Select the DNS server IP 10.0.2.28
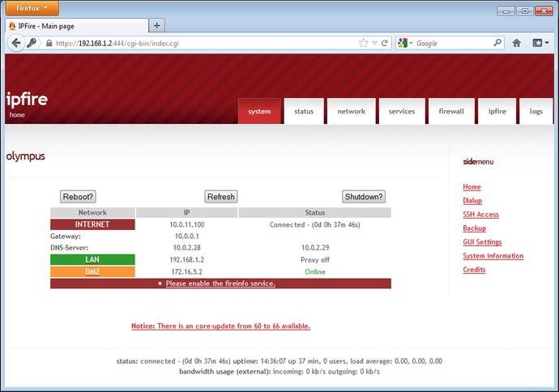The width and height of the screenshot is (559, 392). tap(187, 248)
